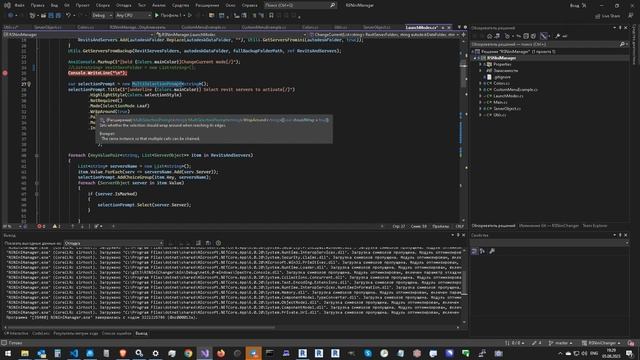Open the Git menu

(x=67, y=5)
